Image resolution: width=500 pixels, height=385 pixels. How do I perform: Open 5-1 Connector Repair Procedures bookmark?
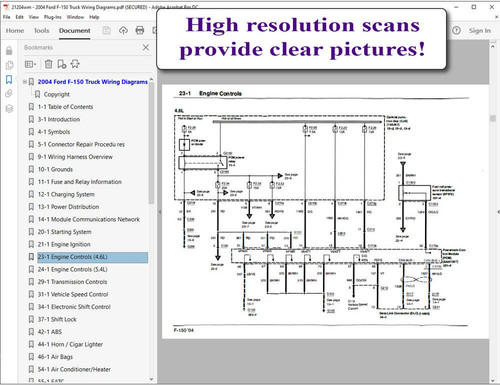[81, 144]
